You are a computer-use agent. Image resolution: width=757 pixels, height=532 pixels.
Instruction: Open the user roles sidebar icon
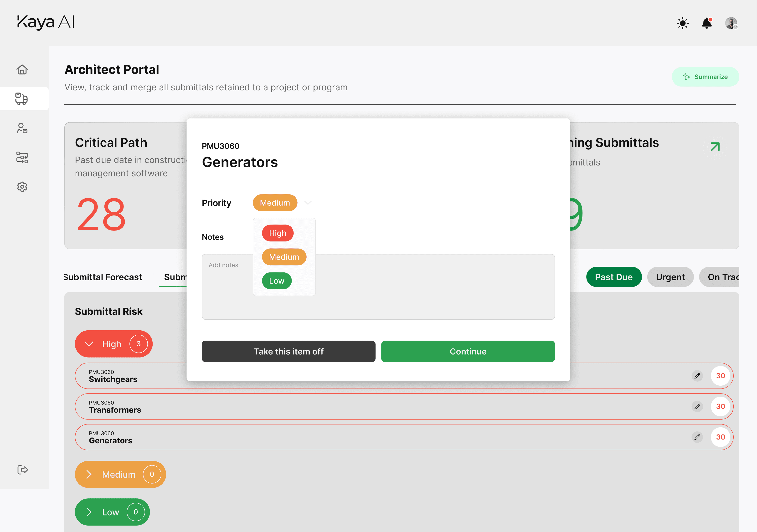click(22, 128)
